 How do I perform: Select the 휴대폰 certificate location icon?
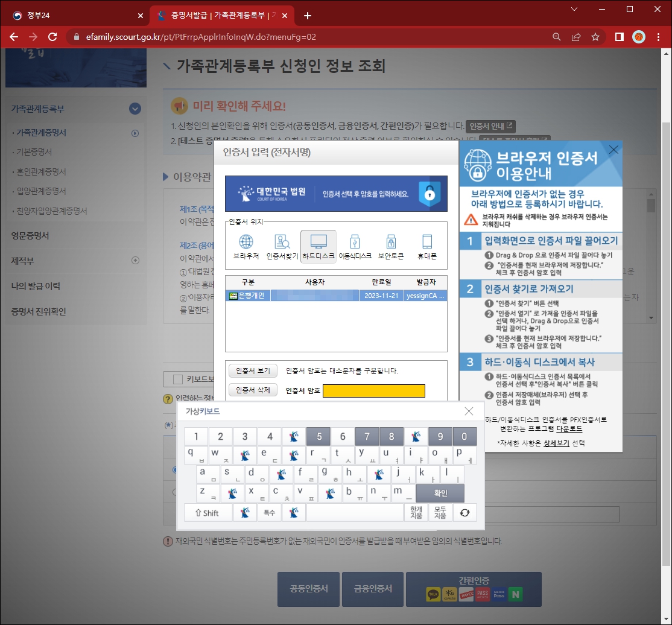coord(427,247)
